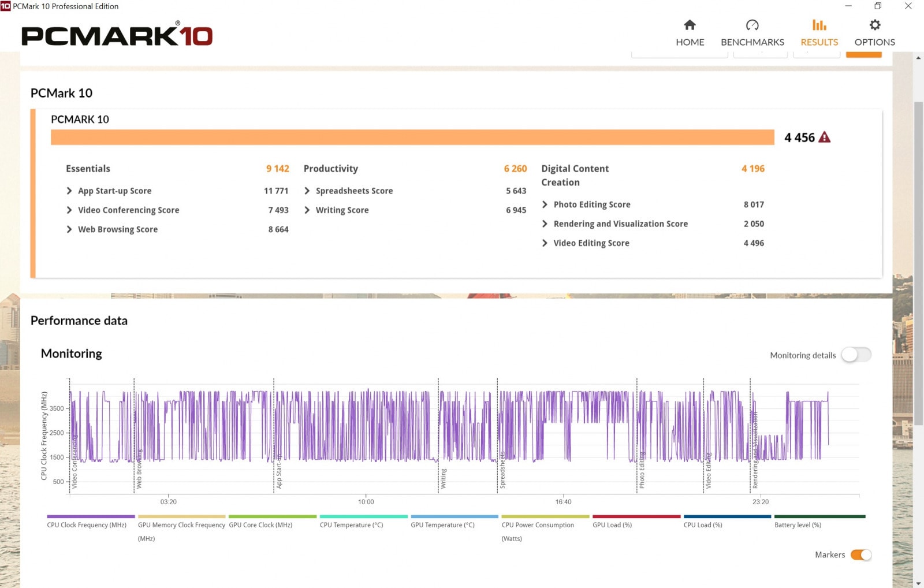
Task: Click the Benchmarks gauge icon
Action: (752, 25)
